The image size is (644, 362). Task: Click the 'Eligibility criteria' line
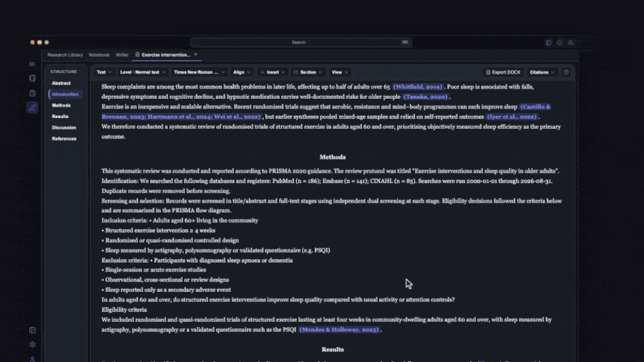click(x=124, y=310)
